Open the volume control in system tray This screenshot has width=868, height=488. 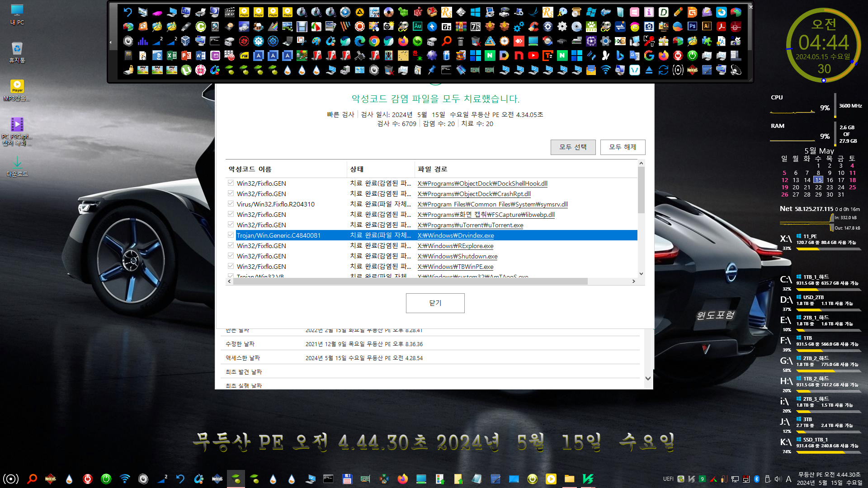(x=778, y=479)
